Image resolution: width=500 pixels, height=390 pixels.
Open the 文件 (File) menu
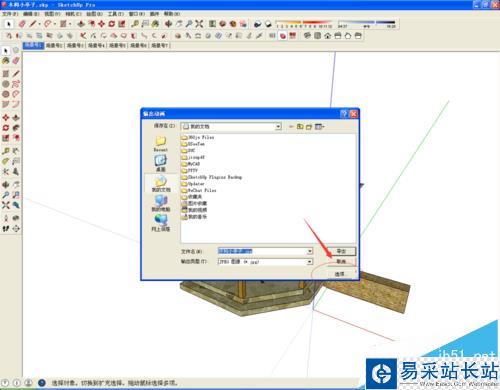[10, 14]
